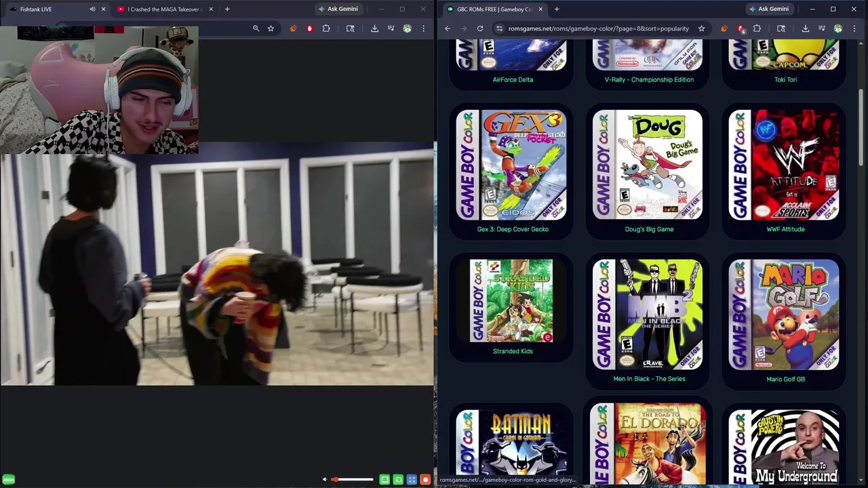This screenshot has height=488, width=868.
Task: Open Chrome menu in left browser window
Action: tap(423, 28)
